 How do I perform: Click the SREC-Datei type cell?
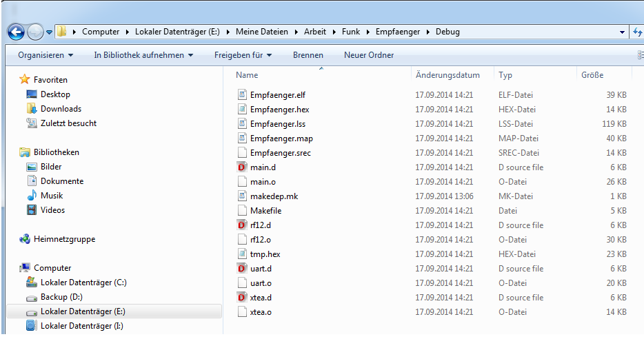(519, 153)
